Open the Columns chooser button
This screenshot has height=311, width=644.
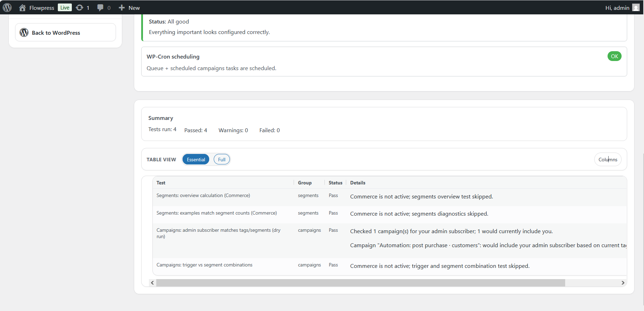pos(608,160)
